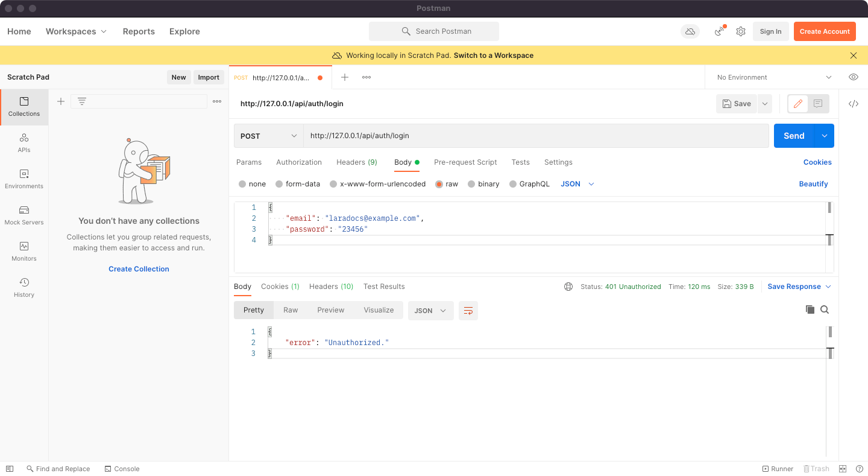Screen dimensions: 868x476
Task: Open the History sidebar panel
Action: (x=24, y=288)
